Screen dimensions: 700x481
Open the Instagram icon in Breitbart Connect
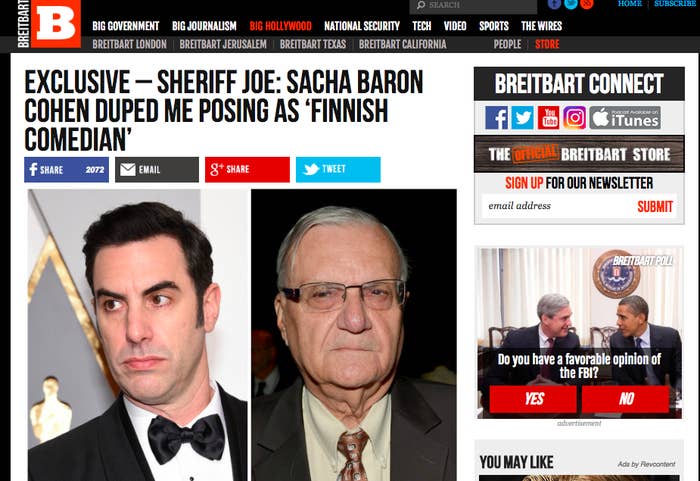pyautogui.click(x=574, y=118)
